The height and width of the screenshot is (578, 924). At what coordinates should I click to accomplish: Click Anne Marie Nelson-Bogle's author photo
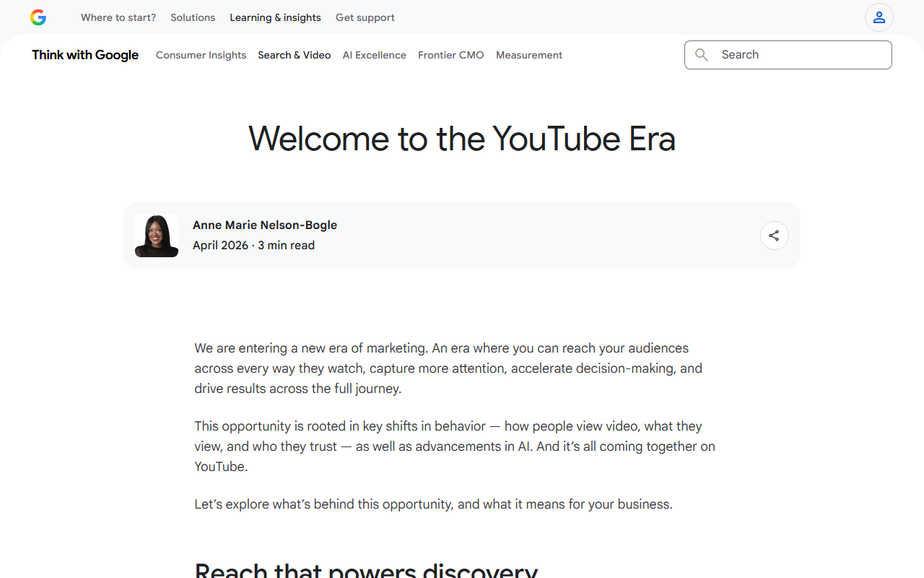(x=157, y=236)
